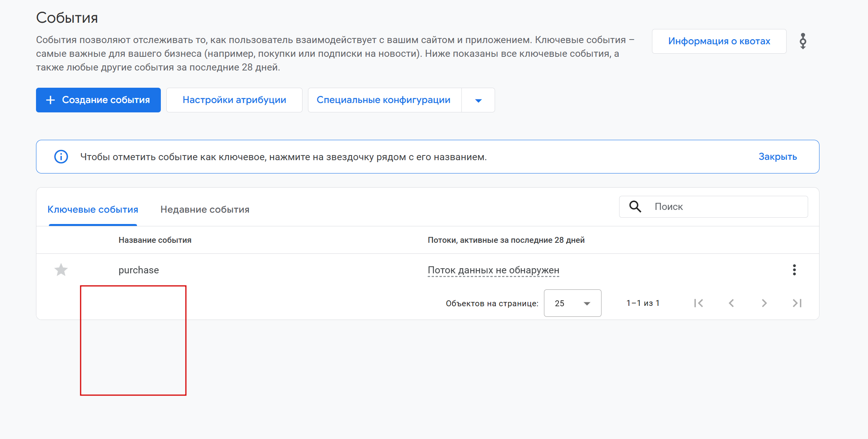The width and height of the screenshot is (868, 439).
Task: Open Информация о квотах
Action: pos(719,41)
